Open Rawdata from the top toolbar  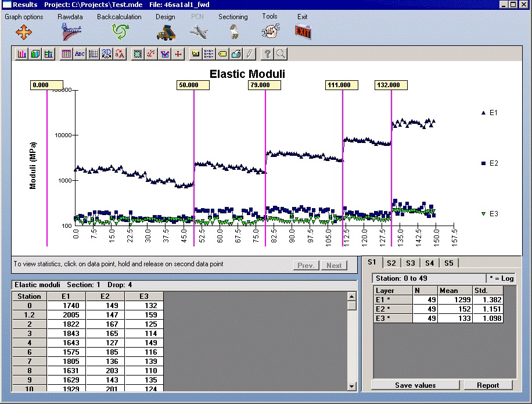[70, 31]
